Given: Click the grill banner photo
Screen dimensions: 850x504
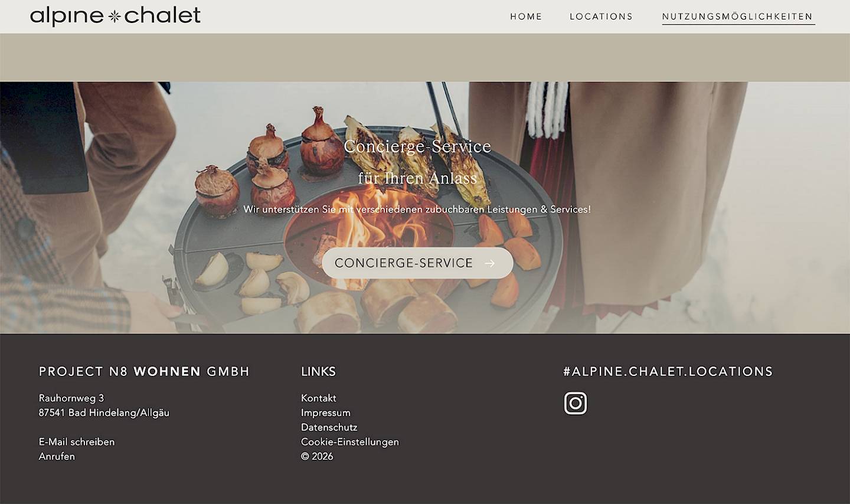Looking at the screenshot, I should [425, 208].
